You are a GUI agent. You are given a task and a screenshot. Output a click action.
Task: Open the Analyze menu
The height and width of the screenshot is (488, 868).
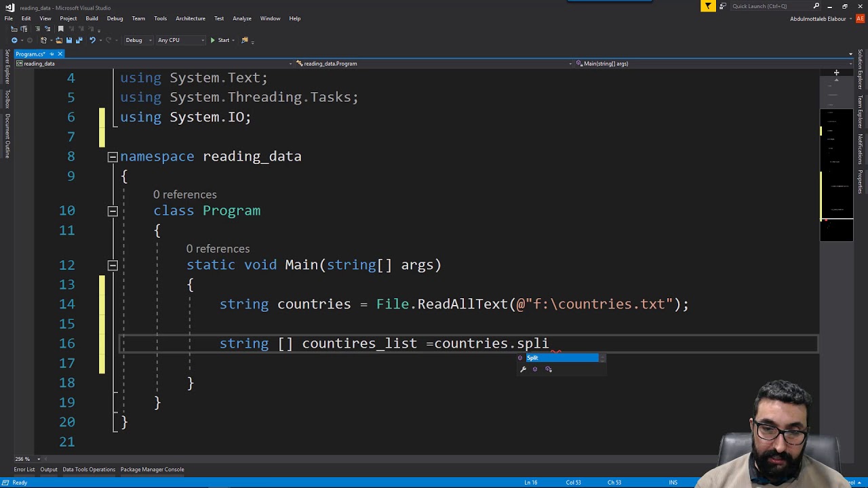(x=242, y=18)
